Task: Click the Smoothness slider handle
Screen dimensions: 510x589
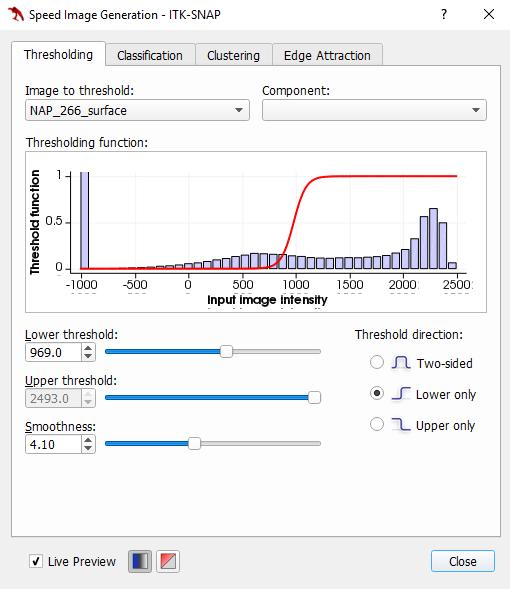Action: point(194,444)
